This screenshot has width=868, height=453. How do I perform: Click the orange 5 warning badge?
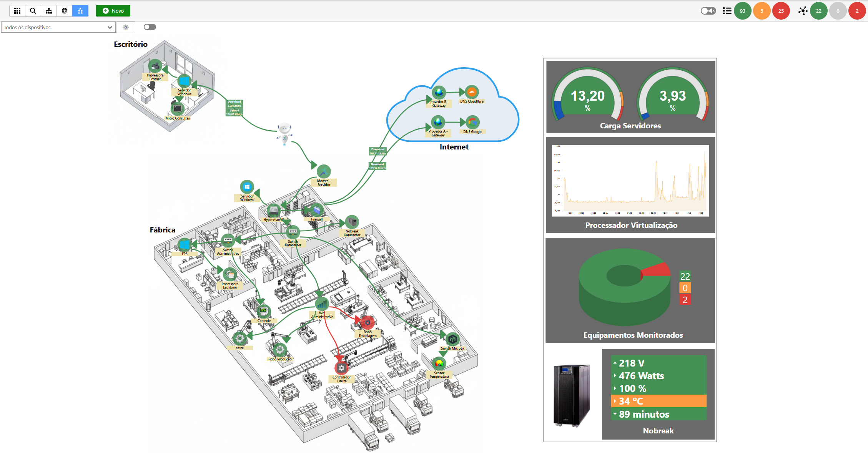tap(762, 11)
